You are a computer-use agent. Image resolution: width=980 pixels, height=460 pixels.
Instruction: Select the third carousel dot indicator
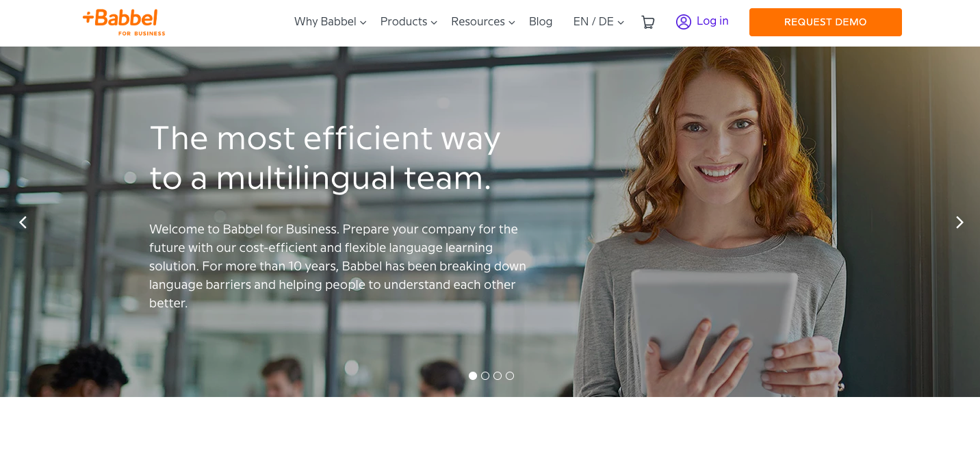pos(498,376)
